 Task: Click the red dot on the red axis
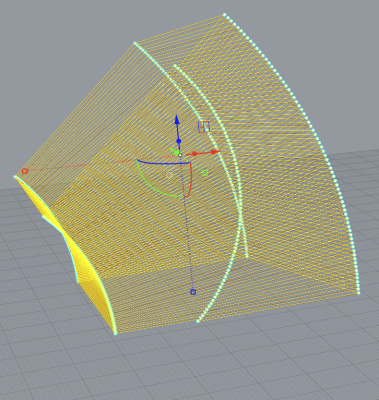pos(195,154)
